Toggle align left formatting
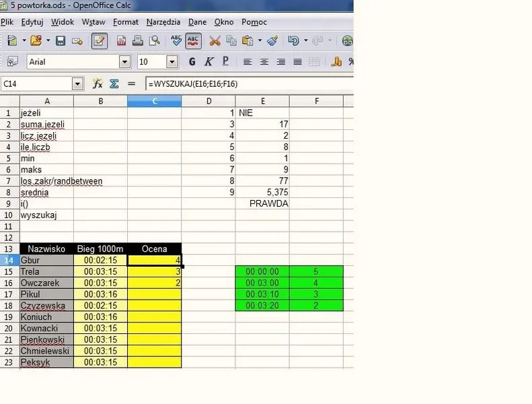The image size is (532, 404). (x=248, y=62)
